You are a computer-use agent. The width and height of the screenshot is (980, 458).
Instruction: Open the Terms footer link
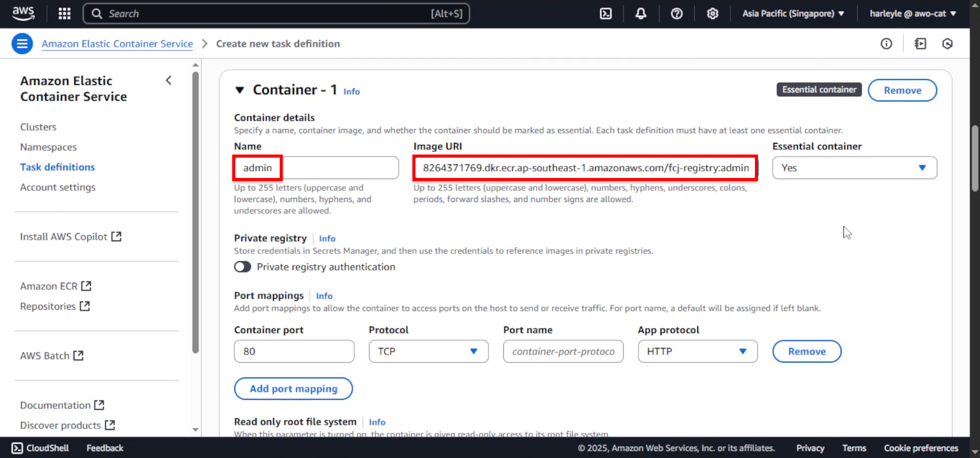854,448
